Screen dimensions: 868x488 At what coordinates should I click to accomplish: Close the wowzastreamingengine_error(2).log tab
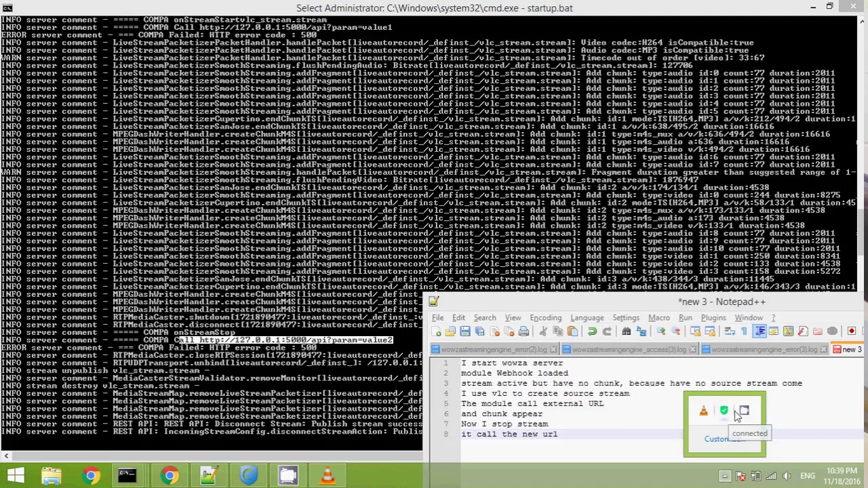tap(553, 350)
